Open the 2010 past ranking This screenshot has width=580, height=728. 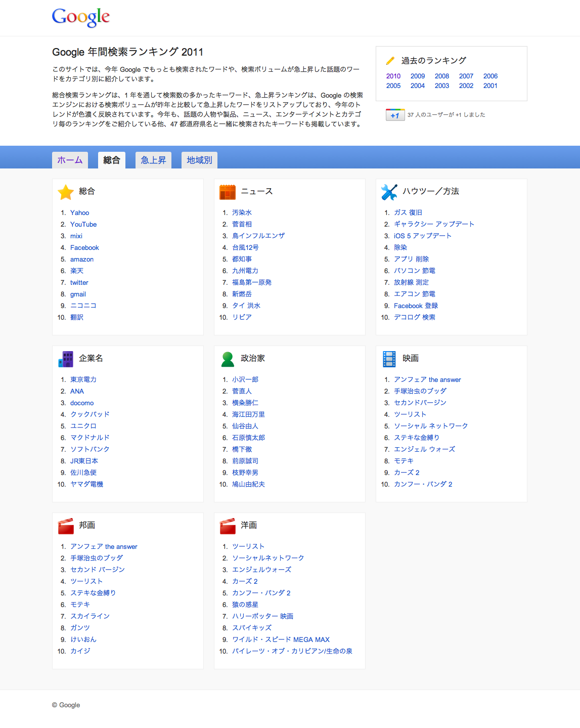[393, 76]
